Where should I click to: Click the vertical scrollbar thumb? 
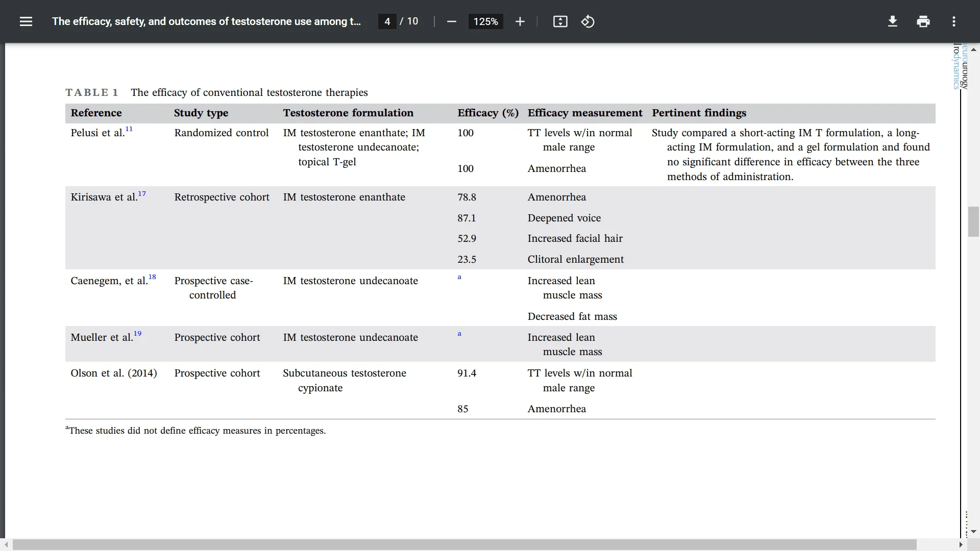coord(973,222)
